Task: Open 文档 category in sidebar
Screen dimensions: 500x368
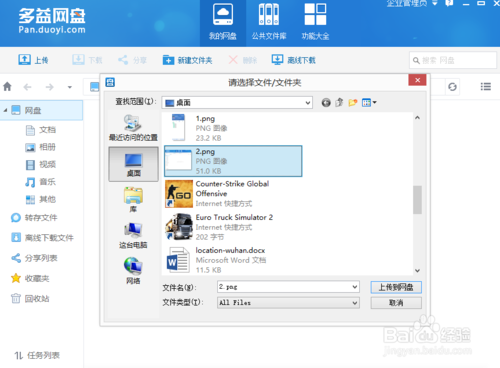Action: 41,130
